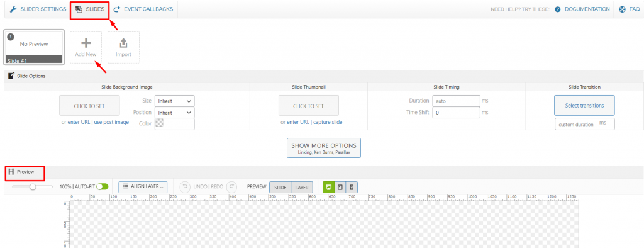Click the redo arrow icon
This screenshot has height=248, width=644.
click(231, 187)
